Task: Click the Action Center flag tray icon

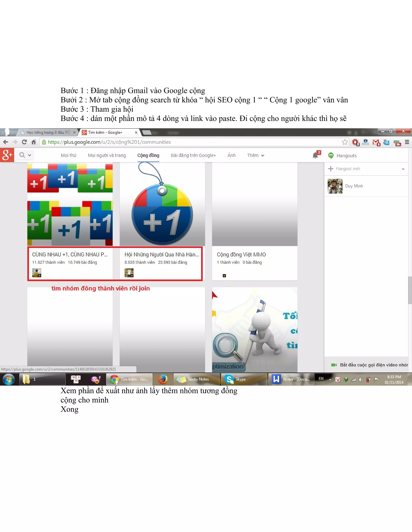Action: tap(376, 379)
